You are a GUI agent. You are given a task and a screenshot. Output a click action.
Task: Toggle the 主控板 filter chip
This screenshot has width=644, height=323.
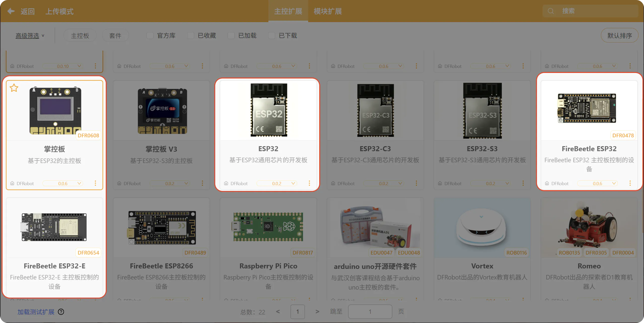(80, 35)
